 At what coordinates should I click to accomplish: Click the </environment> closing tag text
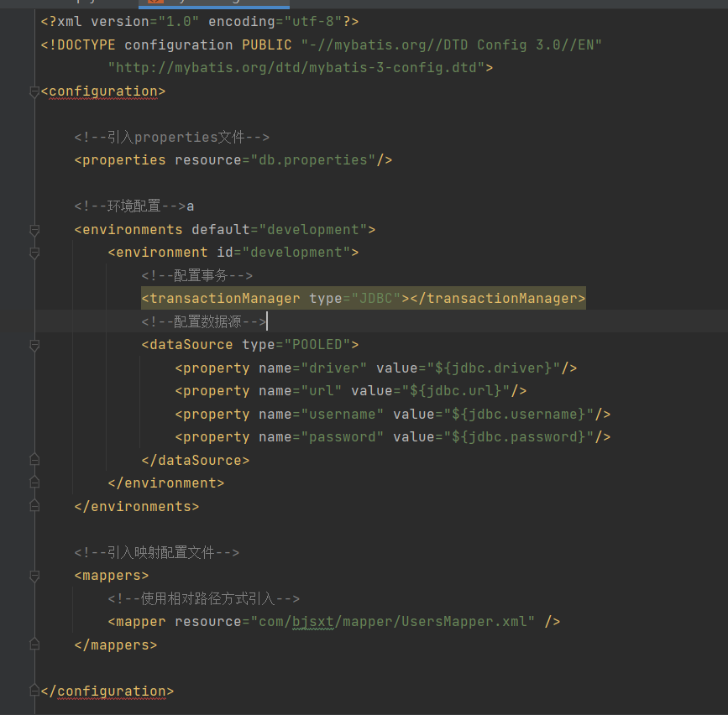pyautogui.click(x=166, y=483)
